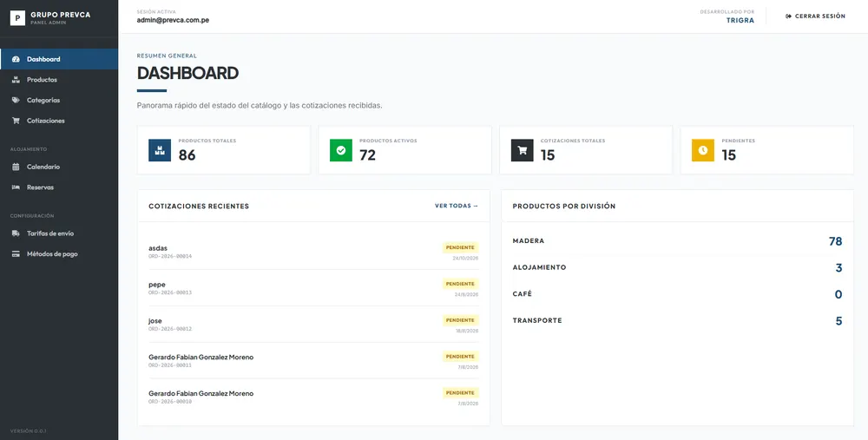Screen dimensions: 868x440
Task: Click the Pendiente badge for asdas order
Action: coord(461,247)
